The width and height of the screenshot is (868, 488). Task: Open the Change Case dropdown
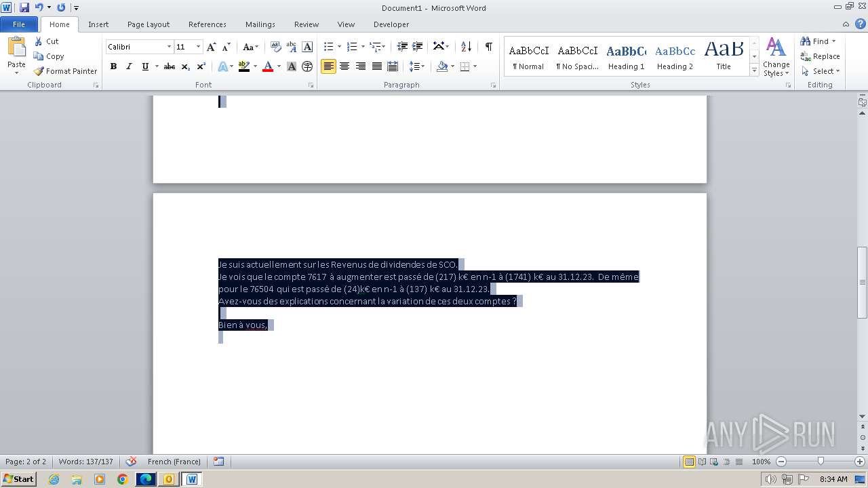(x=250, y=47)
